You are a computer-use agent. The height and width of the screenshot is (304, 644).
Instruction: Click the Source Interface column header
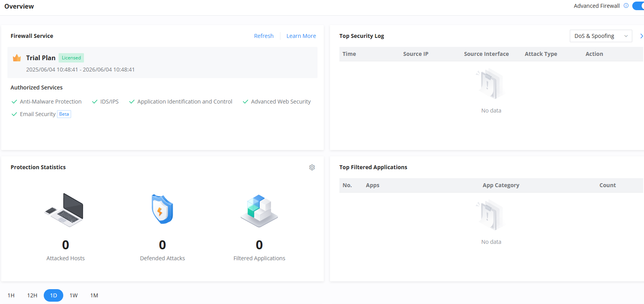click(x=486, y=54)
